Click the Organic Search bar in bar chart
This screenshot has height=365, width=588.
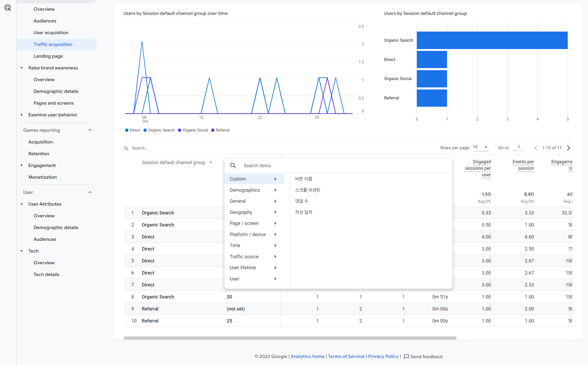tap(492, 40)
